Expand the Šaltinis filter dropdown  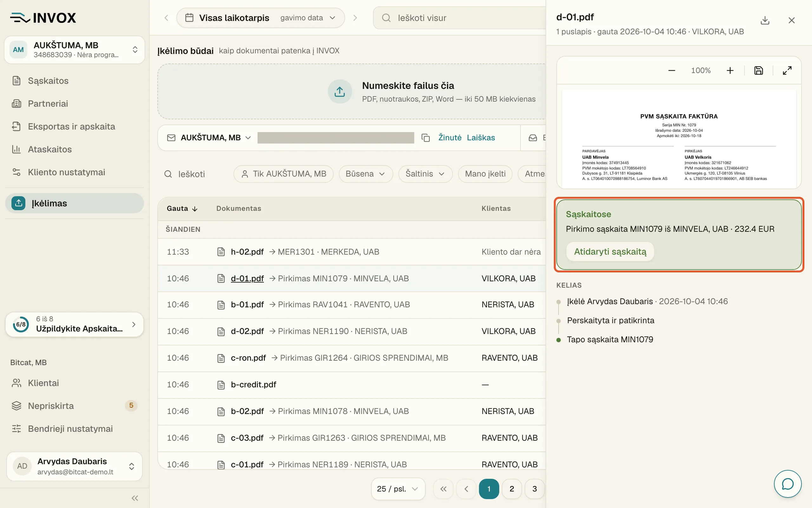point(425,174)
